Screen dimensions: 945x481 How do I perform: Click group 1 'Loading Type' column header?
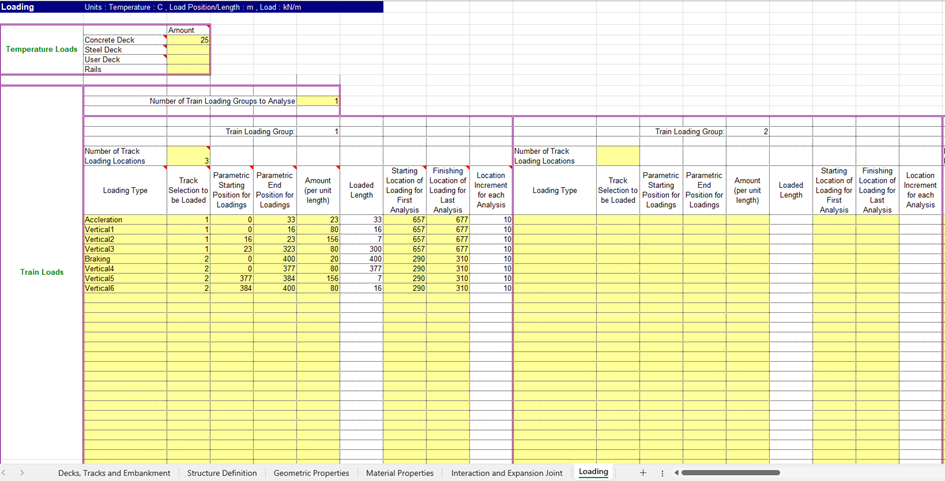coord(125,190)
